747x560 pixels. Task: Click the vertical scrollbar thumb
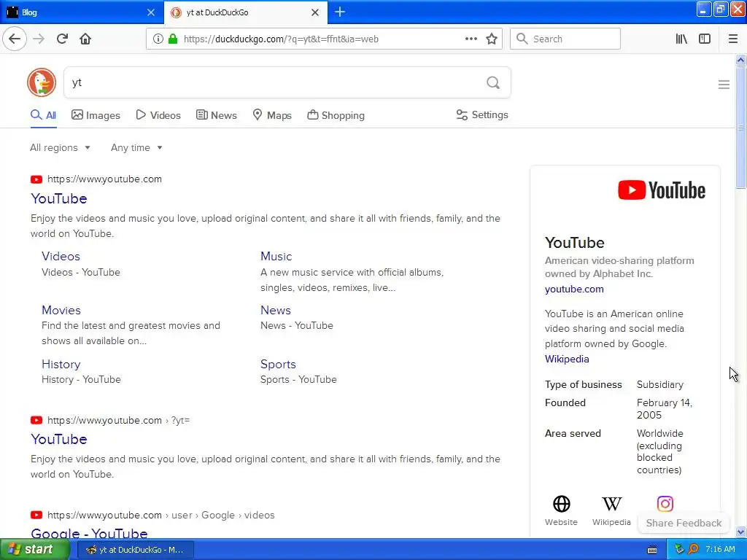pyautogui.click(x=740, y=128)
